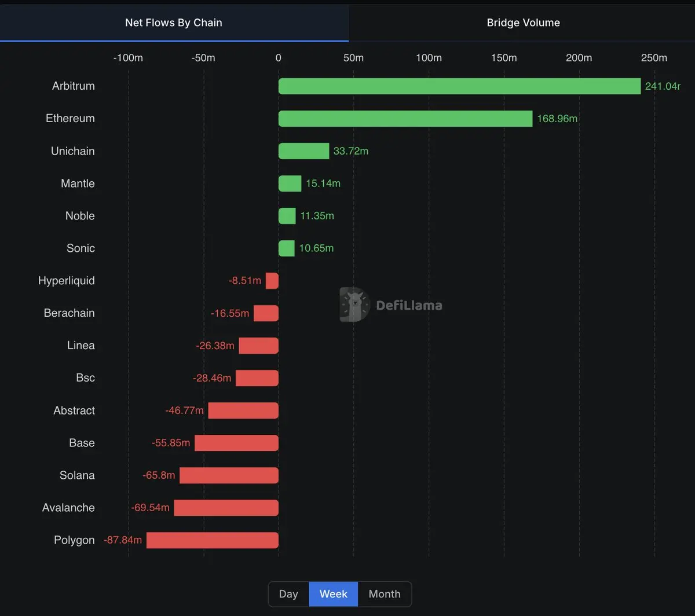Click the Bsc red outflow bar
Viewport: 695px width, 616px height.
(257, 378)
